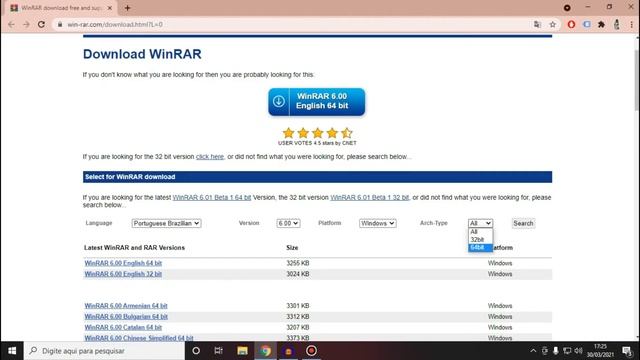Click the network tray icon
The height and width of the screenshot is (360, 640).
point(567,351)
